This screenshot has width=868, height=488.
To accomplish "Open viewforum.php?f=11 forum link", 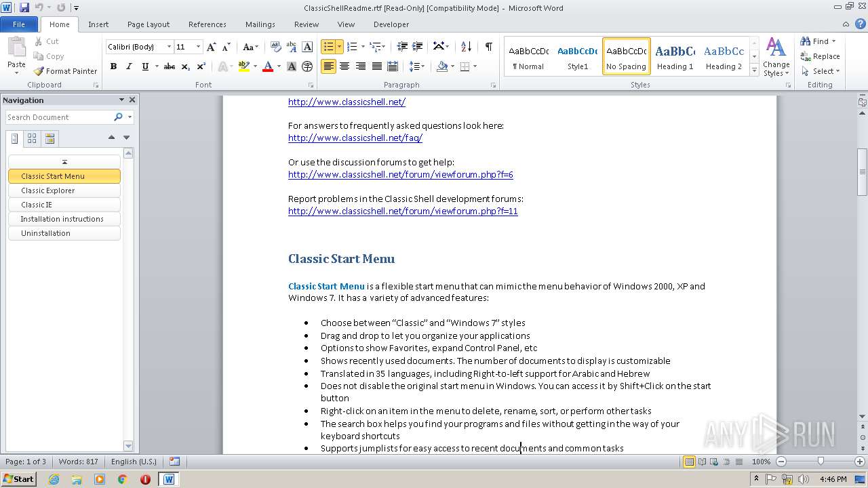I will (403, 211).
